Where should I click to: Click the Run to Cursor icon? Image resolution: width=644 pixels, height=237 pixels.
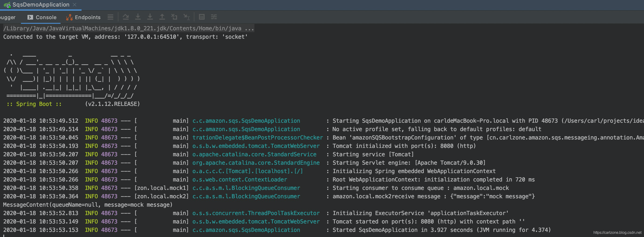click(186, 17)
